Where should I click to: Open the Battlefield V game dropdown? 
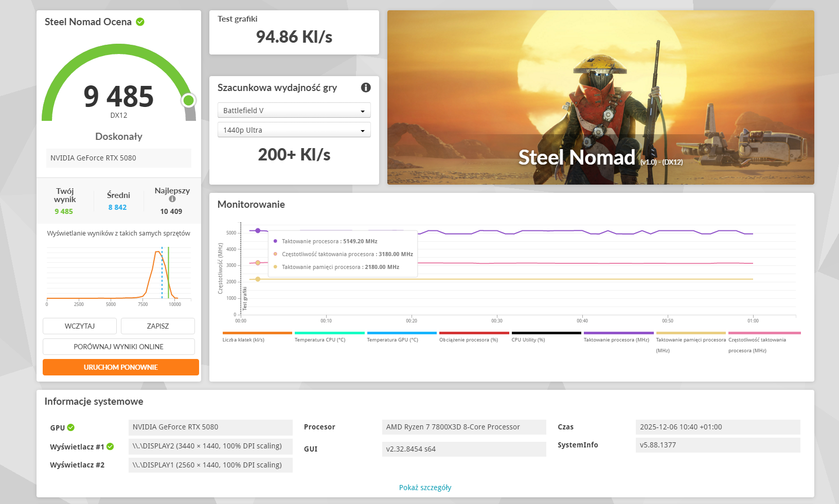tap(294, 111)
